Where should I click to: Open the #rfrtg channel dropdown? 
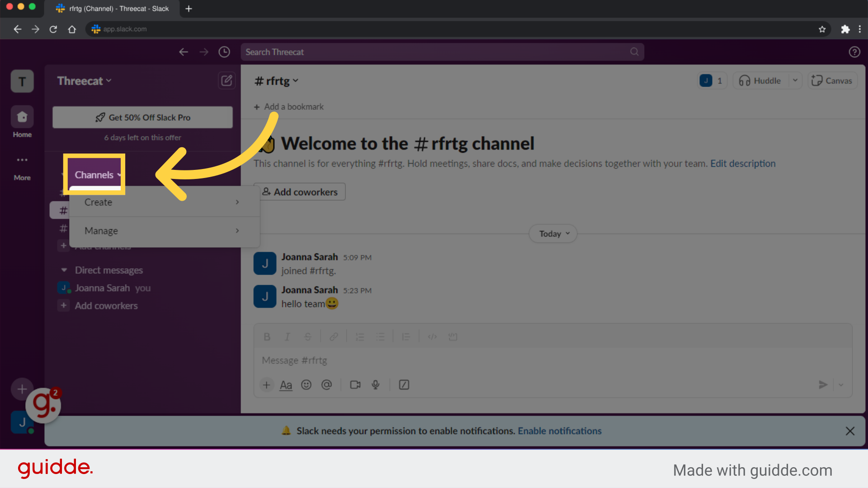click(276, 80)
